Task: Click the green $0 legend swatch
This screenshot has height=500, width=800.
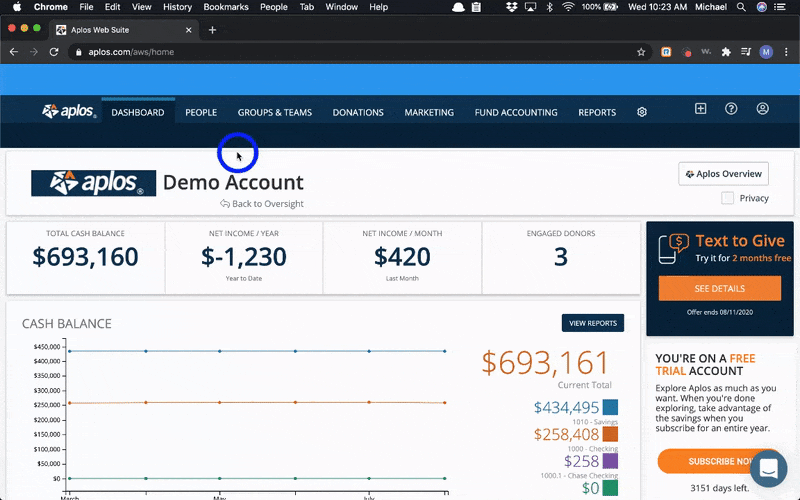Action: [610, 488]
